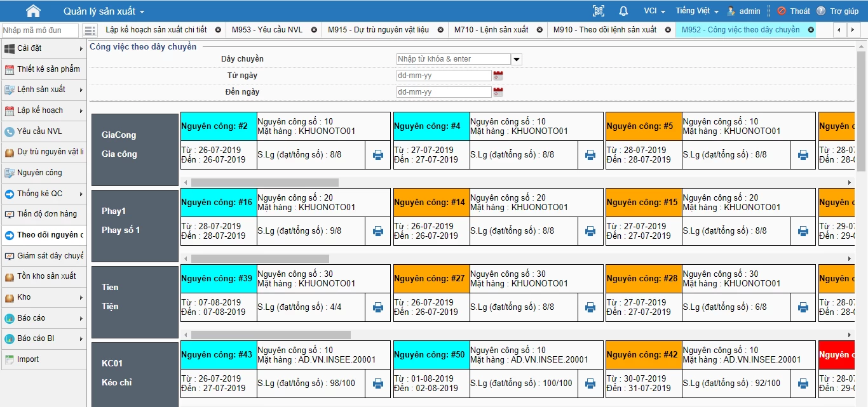Open the Tiếng Việt language dropdown
The height and width of the screenshot is (407, 868).
[697, 11]
